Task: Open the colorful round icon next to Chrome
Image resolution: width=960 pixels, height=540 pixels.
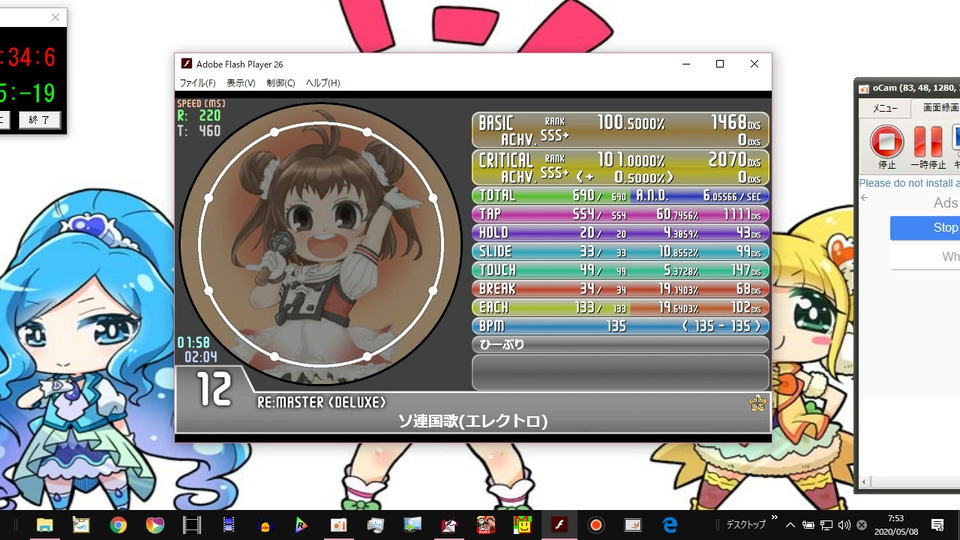Action: point(155,525)
